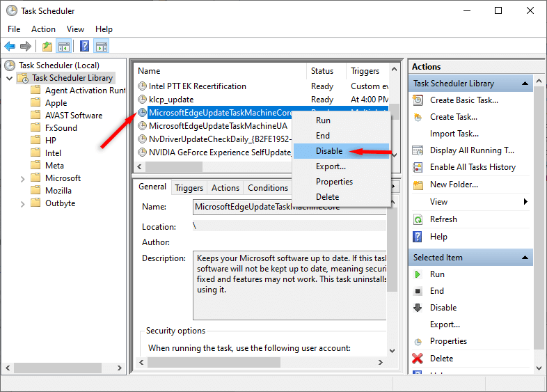Click red X Delete icon
Image resolution: width=547 pixels, height=392 pixels.
tap(418, 359)
